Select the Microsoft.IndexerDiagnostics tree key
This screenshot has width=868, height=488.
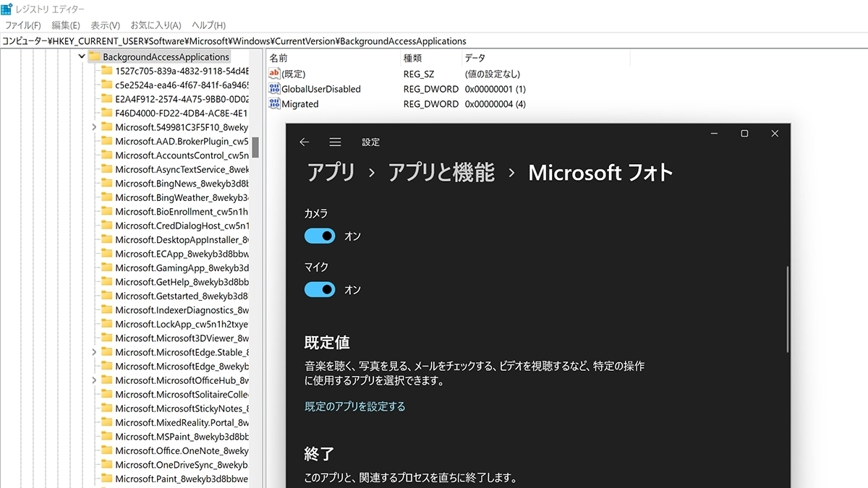(x=182, y=310)
